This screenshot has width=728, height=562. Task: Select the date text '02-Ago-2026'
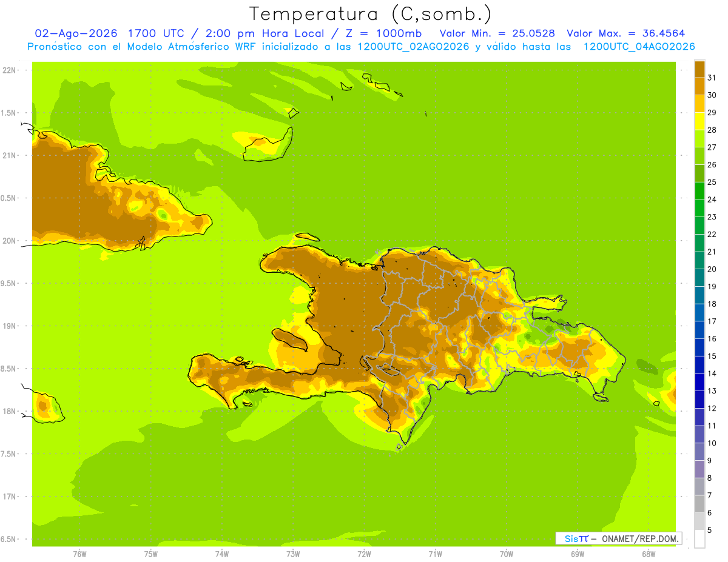(x=76, y=33)
